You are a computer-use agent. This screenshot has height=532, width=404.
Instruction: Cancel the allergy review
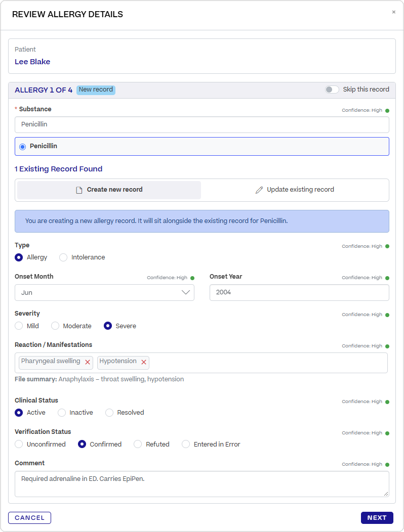point(29,518)
